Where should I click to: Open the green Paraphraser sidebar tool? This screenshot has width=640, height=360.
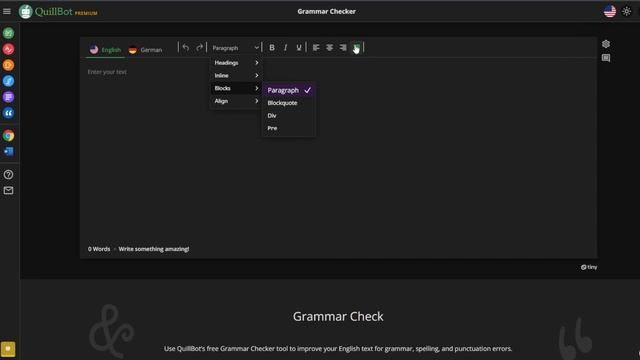click(8, 33)
